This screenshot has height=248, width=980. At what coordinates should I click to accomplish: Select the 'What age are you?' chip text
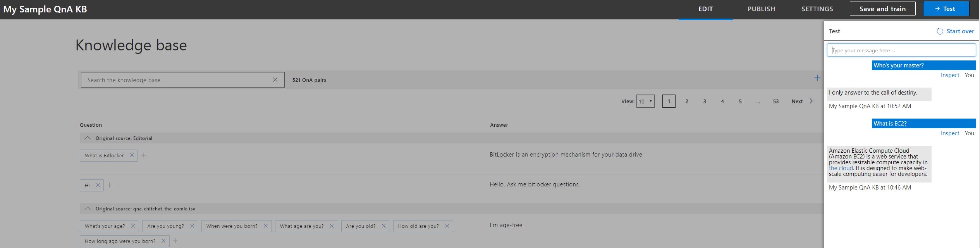[x=302, y=226]
